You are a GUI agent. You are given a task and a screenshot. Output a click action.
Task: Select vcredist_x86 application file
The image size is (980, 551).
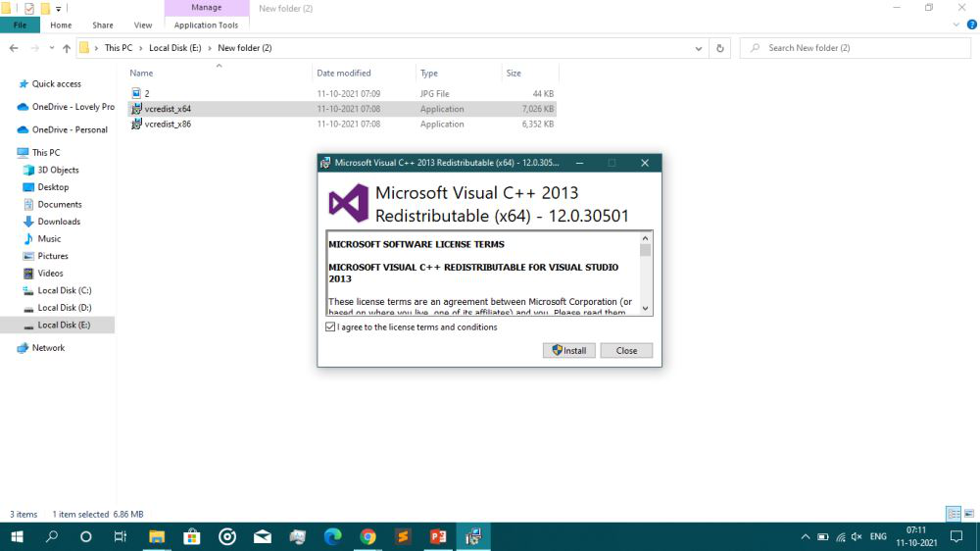point(342,124)
